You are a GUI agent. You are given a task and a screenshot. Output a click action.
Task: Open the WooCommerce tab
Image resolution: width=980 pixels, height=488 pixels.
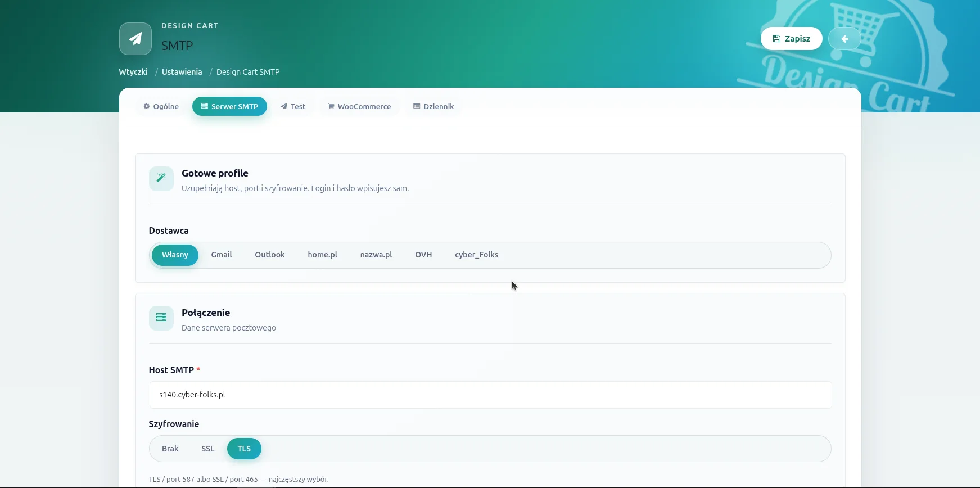tap(359, 106)
